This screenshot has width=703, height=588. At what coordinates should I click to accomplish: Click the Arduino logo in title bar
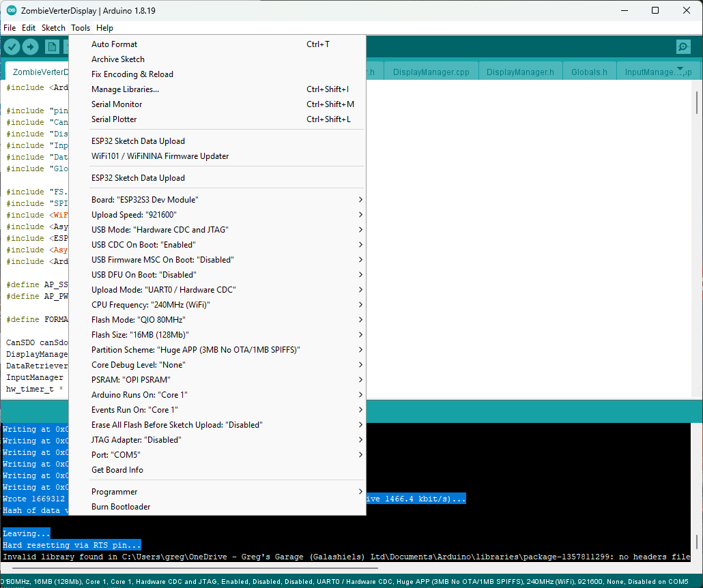pos(12,10)
